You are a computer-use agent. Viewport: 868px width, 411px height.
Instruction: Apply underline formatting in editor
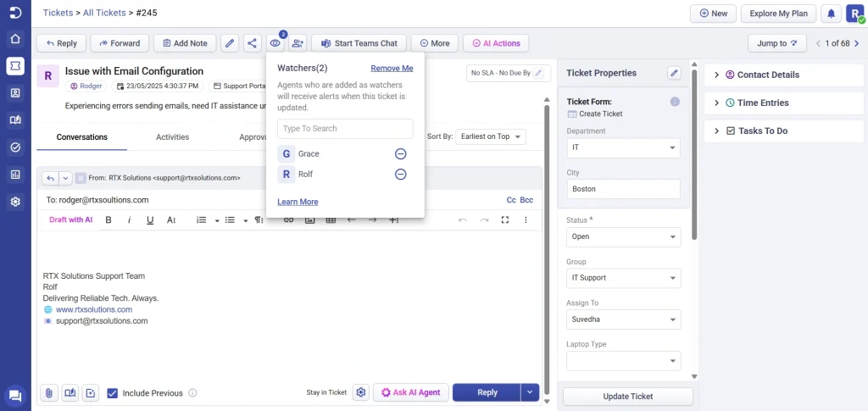click(x=150, y=220)
